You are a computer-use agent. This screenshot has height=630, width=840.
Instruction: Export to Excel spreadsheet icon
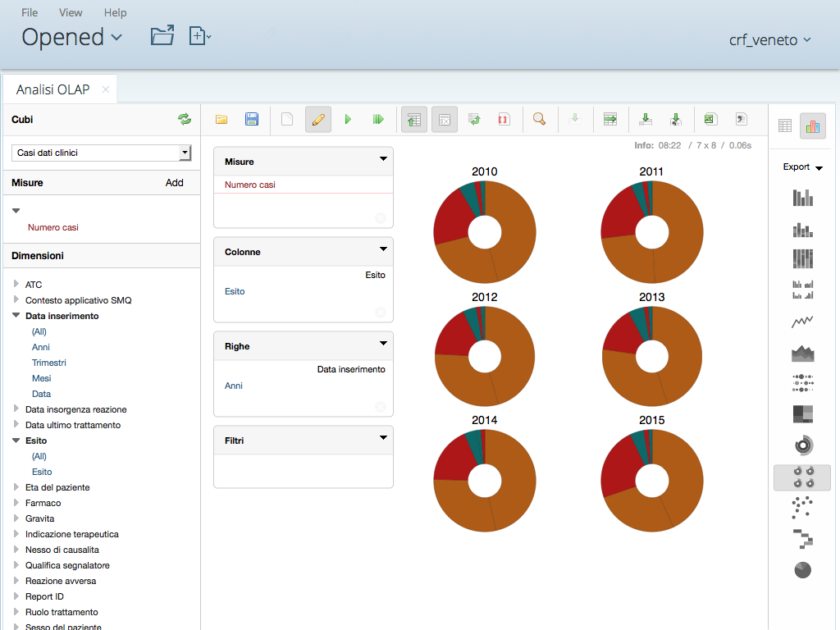coord(710,120)
